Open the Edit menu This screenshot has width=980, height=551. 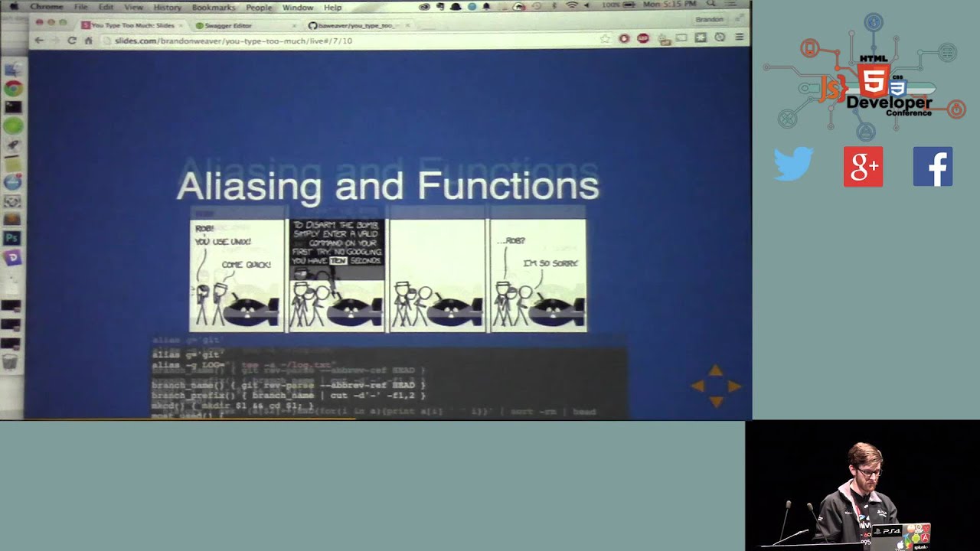coord(106,7)
